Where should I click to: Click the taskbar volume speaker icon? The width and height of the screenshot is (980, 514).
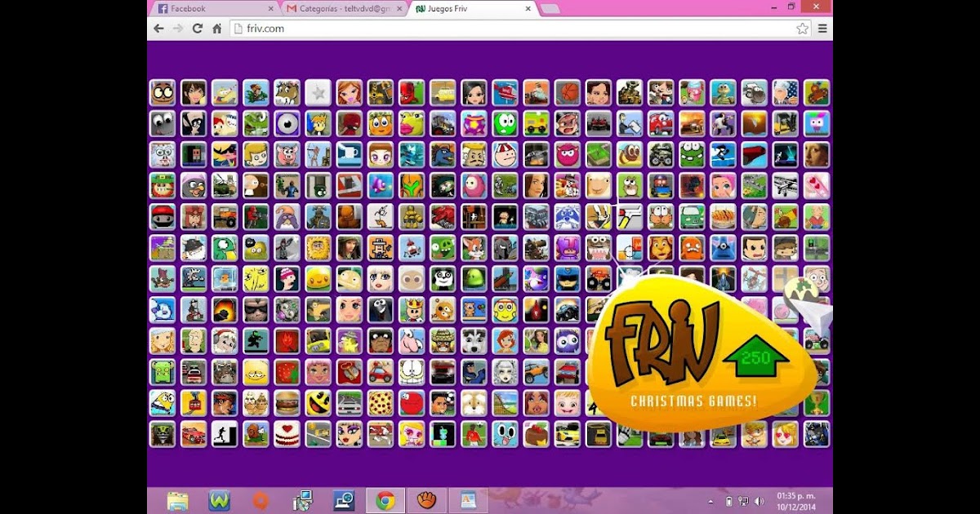[x=759, y=501]
